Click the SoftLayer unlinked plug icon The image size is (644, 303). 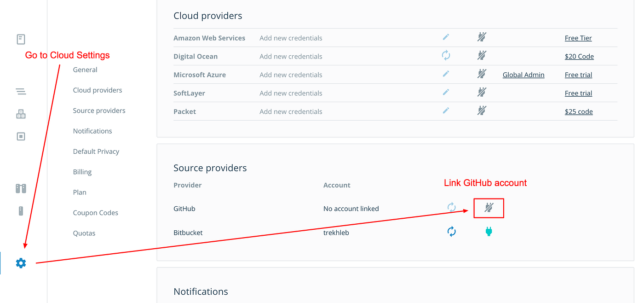pyautogui.click(x=482, y=93)
